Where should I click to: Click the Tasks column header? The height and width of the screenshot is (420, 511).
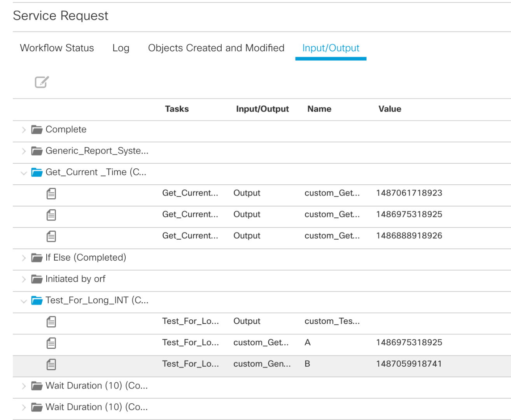point(177,109)
